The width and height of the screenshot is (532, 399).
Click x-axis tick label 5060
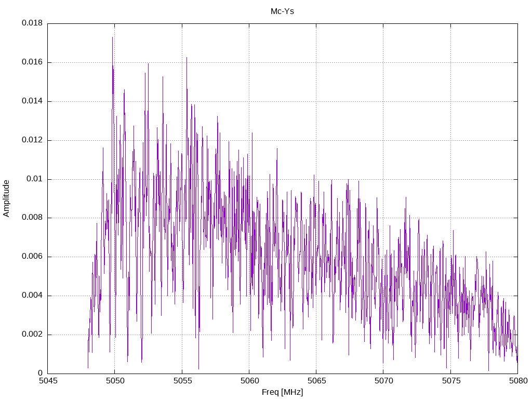point(249,381)
